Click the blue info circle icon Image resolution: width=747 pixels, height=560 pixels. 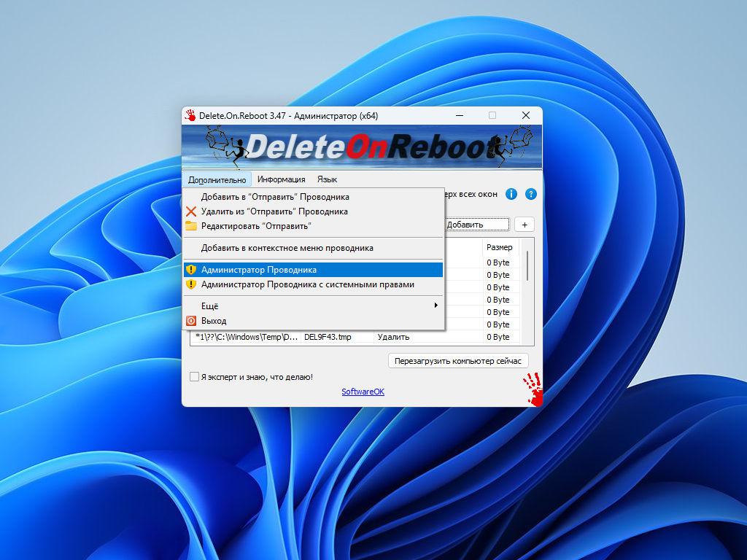[x=511, y=194]
